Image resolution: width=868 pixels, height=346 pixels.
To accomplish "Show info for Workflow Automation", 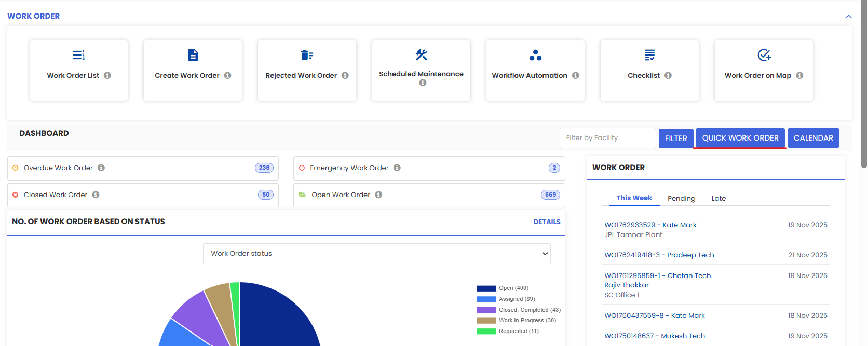I will [x=575, y=75].
